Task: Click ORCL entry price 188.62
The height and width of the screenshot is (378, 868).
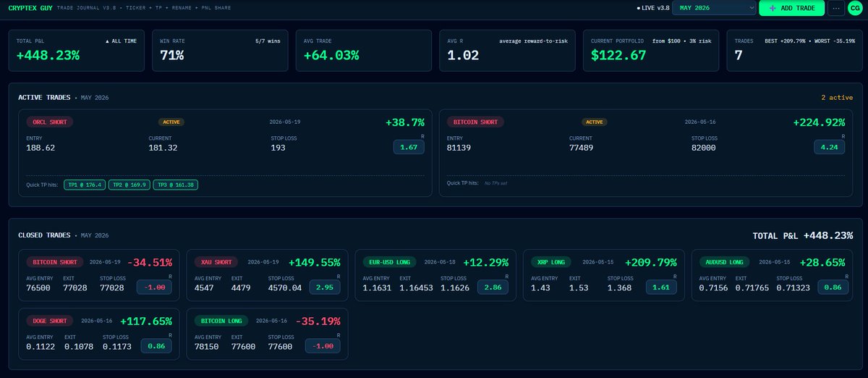Action: point(41,148)
